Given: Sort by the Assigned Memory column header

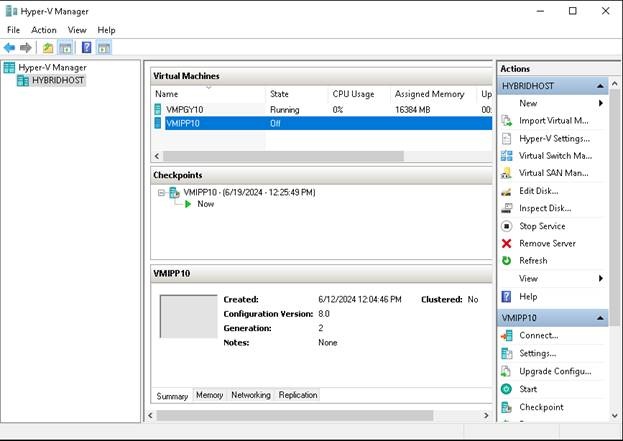Looking at the screenshot, I should tap(433, 94).
